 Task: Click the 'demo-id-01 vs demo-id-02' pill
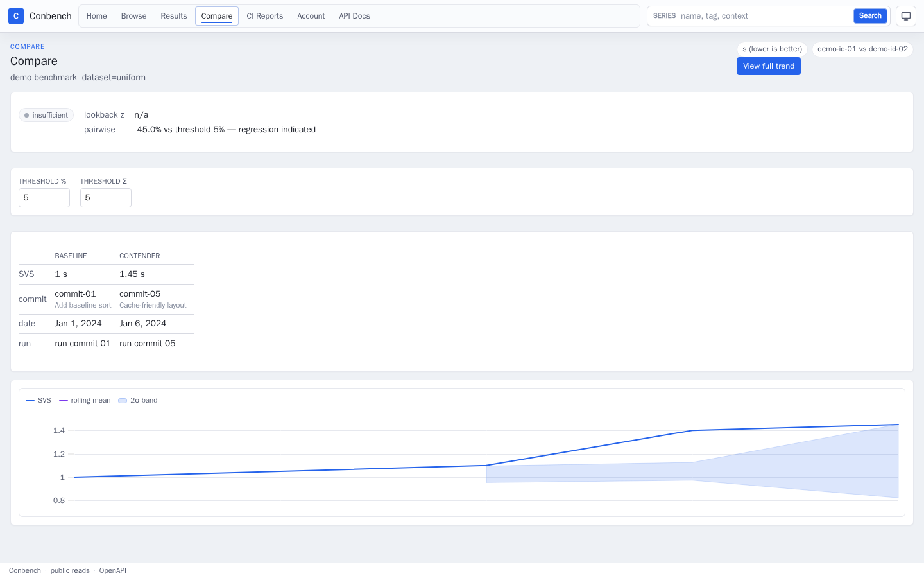(862, 49)
